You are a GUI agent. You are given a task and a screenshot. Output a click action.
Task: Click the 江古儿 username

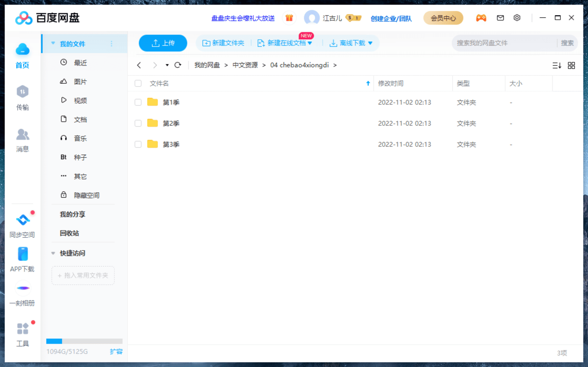pyautogui.click(x=332, y=18)
